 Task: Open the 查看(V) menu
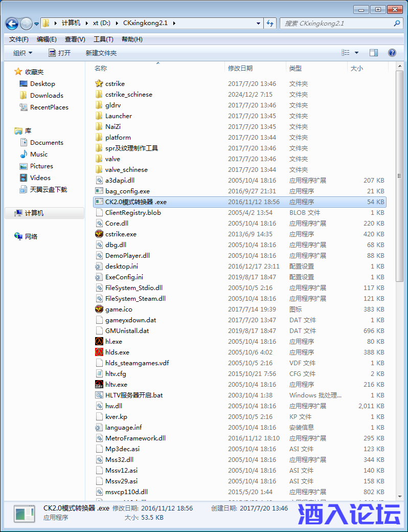point(75,39)
